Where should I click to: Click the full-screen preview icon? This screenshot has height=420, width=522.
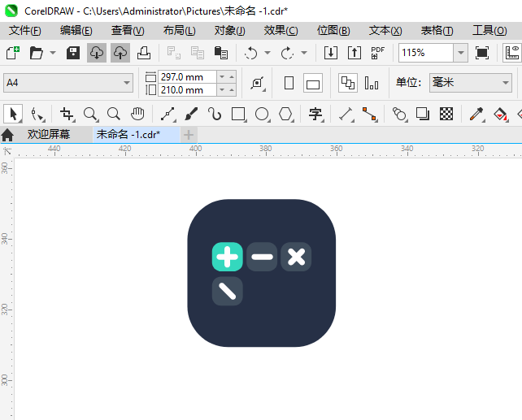(482, 53)
